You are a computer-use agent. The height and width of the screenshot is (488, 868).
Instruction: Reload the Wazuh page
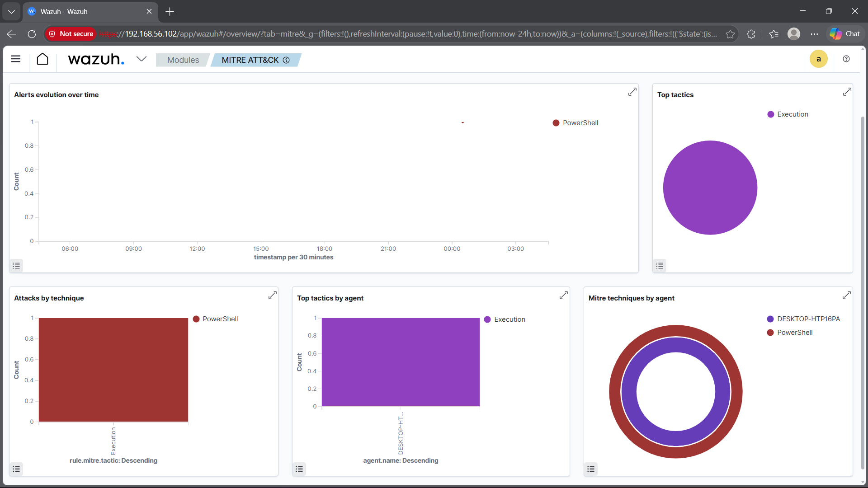pyautogui.click(x=32, y=34)
